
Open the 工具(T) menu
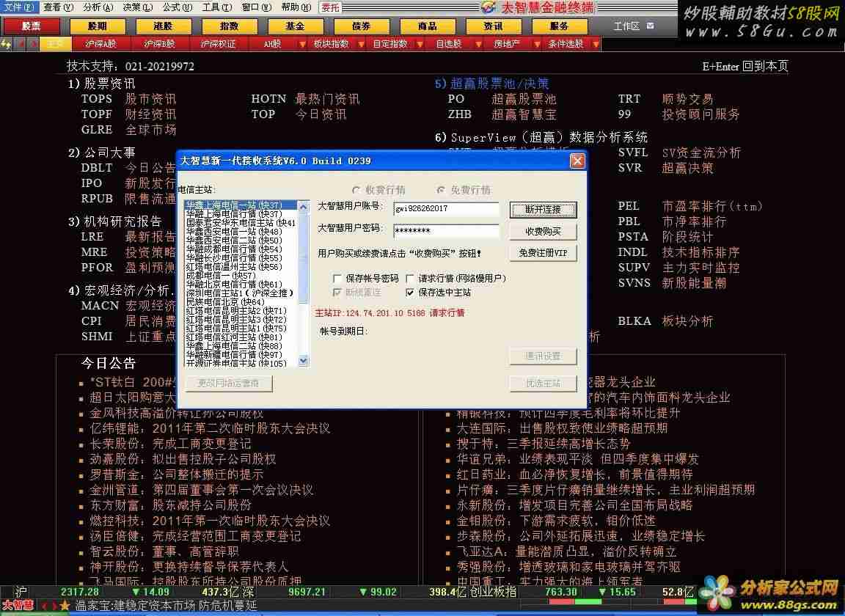(216, 7)
